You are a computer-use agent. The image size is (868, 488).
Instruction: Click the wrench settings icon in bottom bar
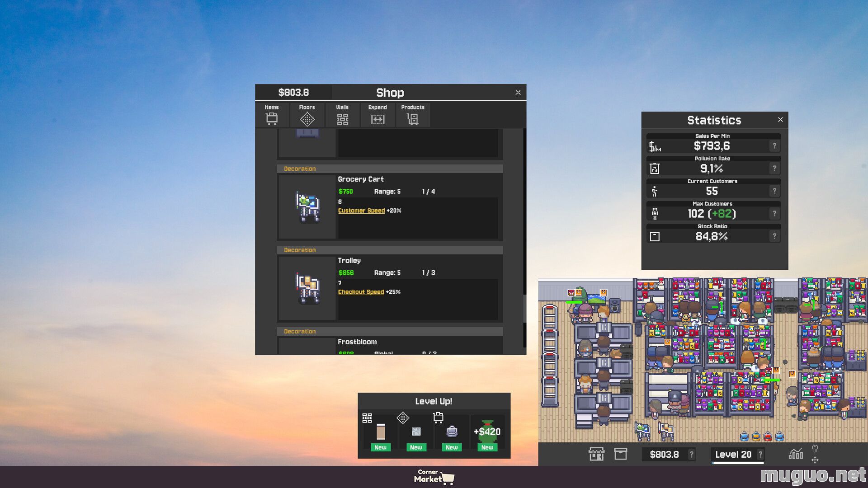click(815, 449)
